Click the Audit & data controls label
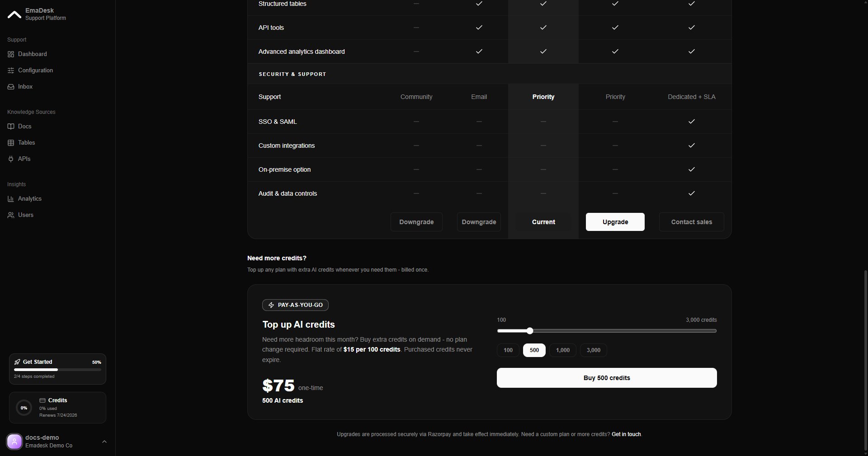 point(288,193)
